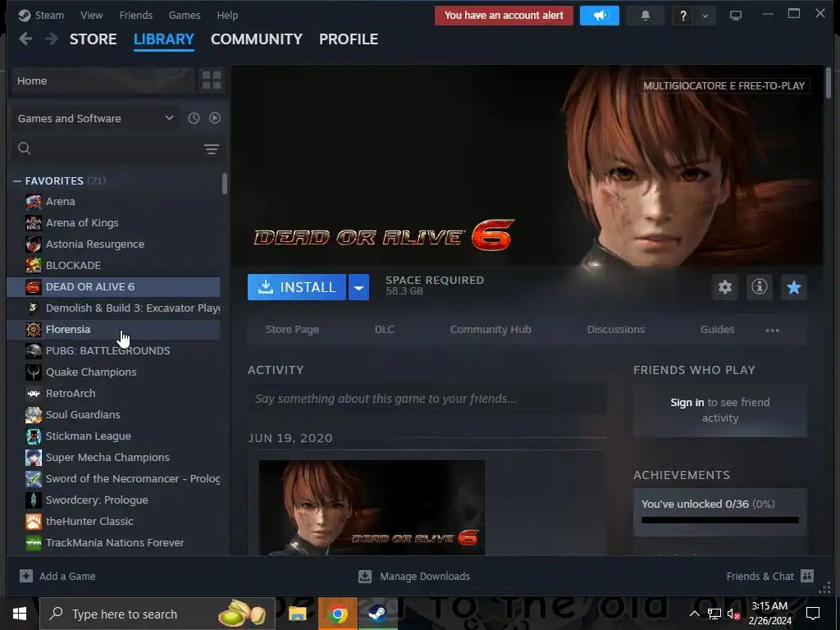Open the View menu

pos(91,15)
